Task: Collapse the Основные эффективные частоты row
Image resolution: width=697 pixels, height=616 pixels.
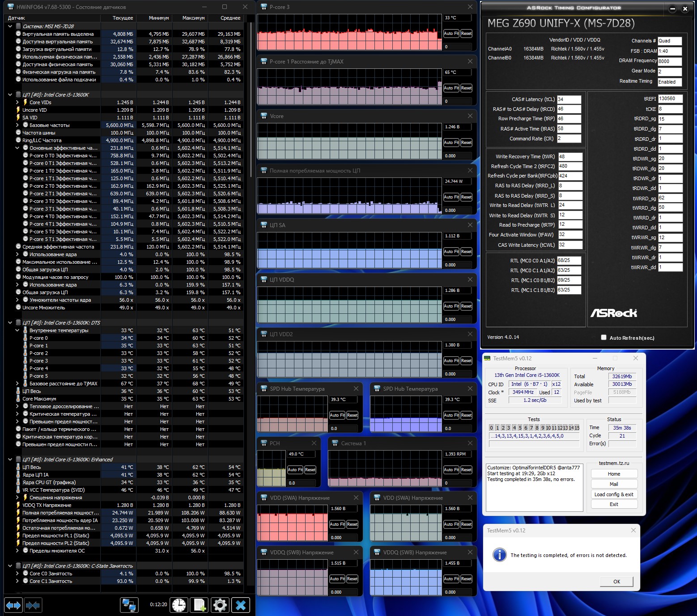Action: pos(17,148)
